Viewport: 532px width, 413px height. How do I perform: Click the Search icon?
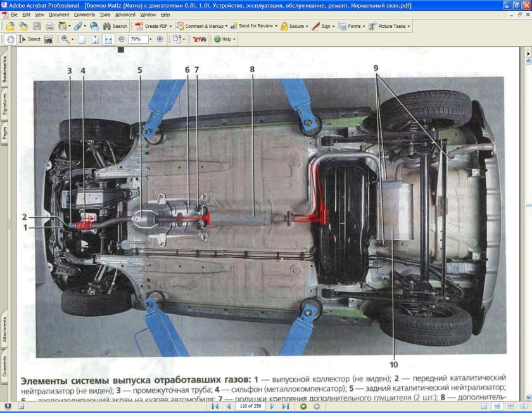pyautogui.click(x=106, y=27)
